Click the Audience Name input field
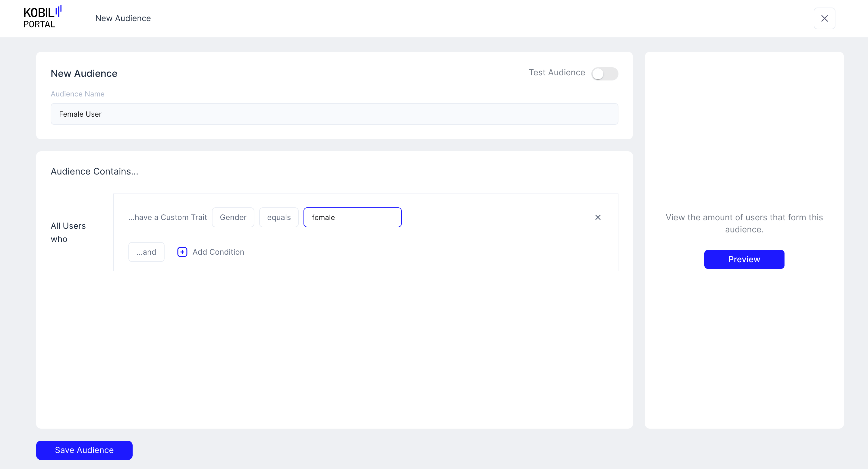The height and width of the screenshot is (469, 868). tap(334, 114)
